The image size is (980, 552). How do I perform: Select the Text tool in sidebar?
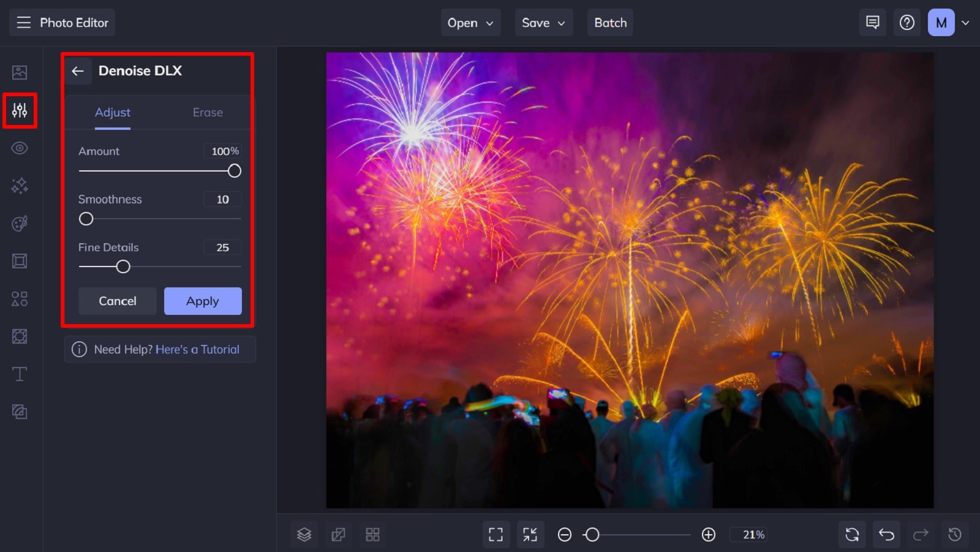(20, 374)
